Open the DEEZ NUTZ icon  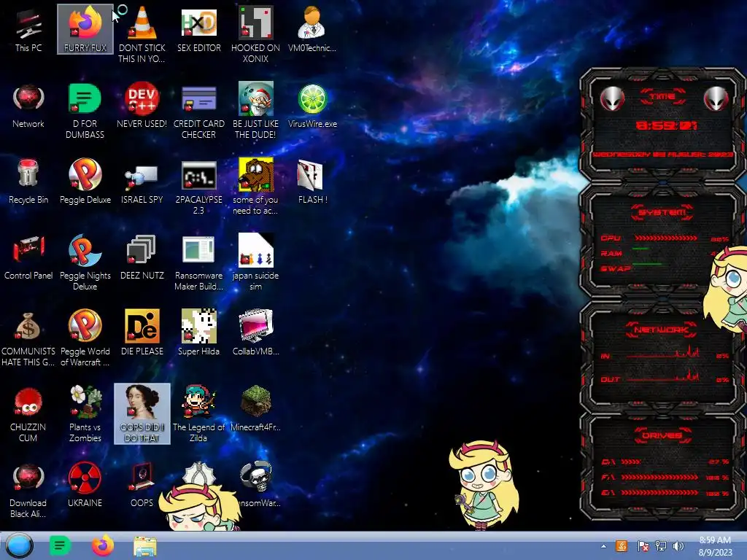(x=142, y=257)
